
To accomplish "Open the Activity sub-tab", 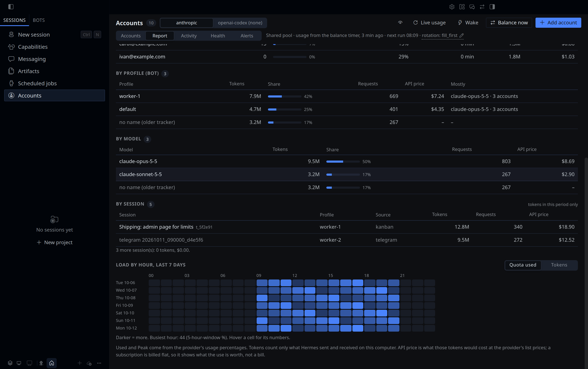I will tap(189, 36).
